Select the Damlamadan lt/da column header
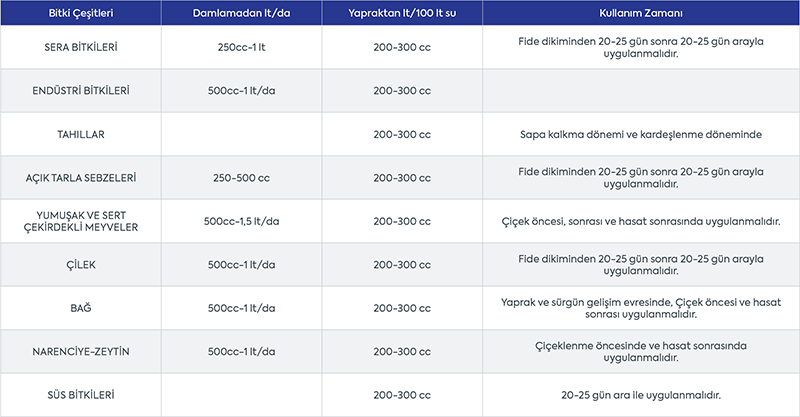This screenshot has width=800, height=417. tap(240, 14)
